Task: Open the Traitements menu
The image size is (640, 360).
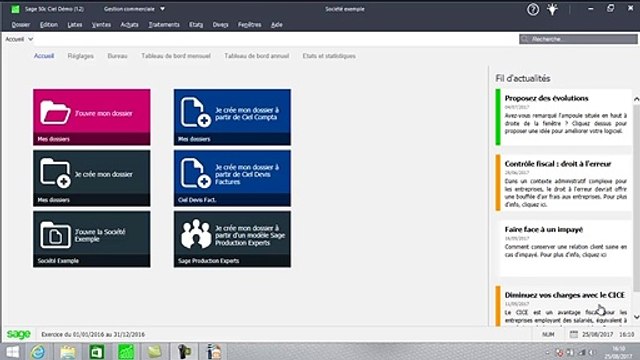Action: click(x=164, y=24)
